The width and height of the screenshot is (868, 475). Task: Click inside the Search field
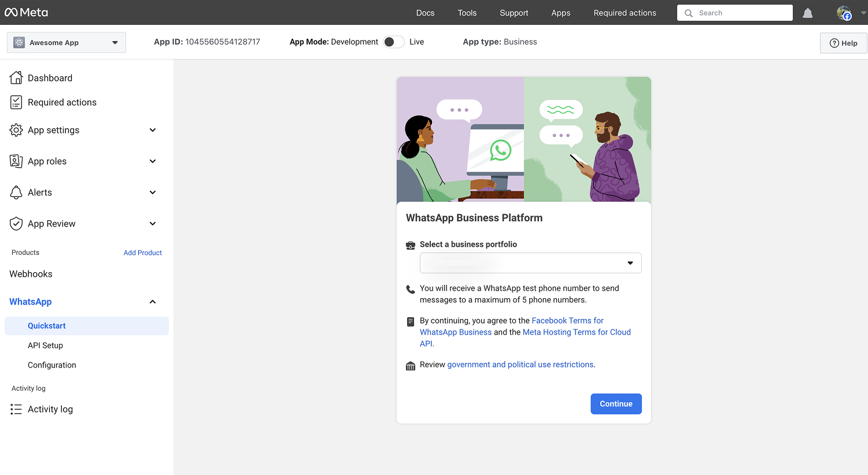coord(734,13)
